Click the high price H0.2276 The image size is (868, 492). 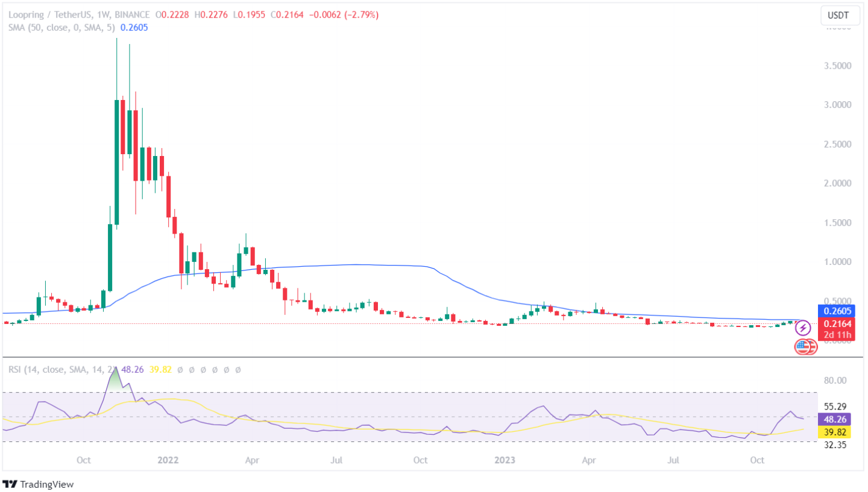[x=212, y=15]
